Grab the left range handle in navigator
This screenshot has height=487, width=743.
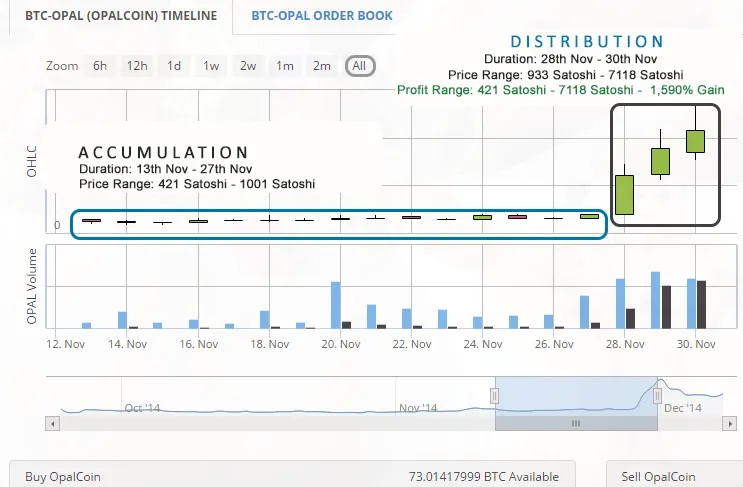(x=494, y=396)
